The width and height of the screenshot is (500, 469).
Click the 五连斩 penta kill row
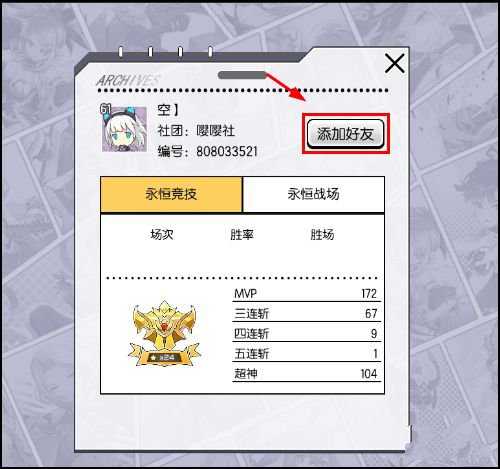(x=306, y=354)
